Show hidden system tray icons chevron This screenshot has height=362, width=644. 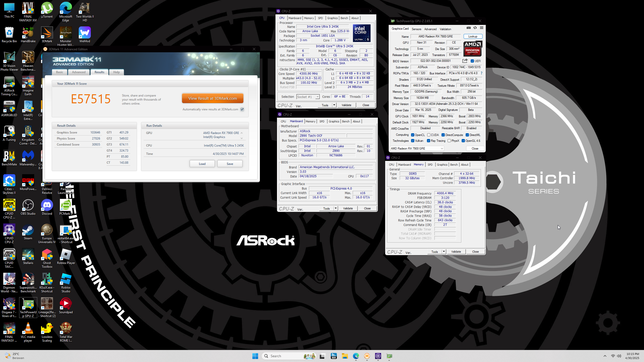(605, 356)
